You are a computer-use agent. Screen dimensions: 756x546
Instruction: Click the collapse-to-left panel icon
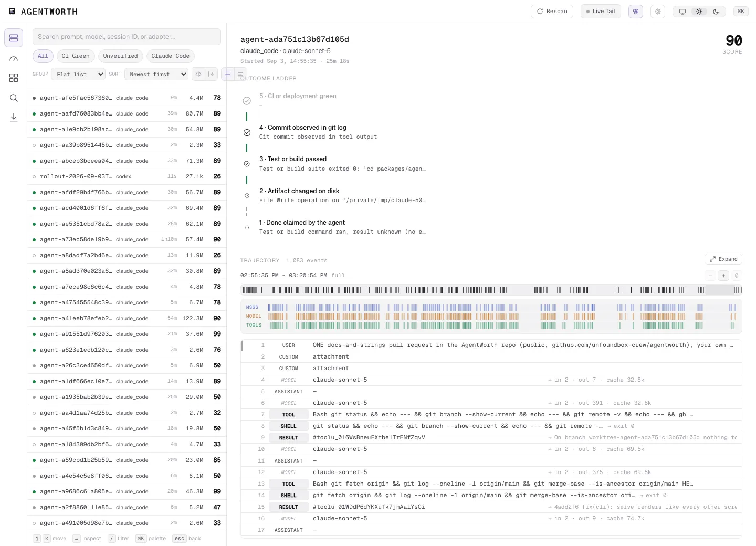click(x=211, y=74)
